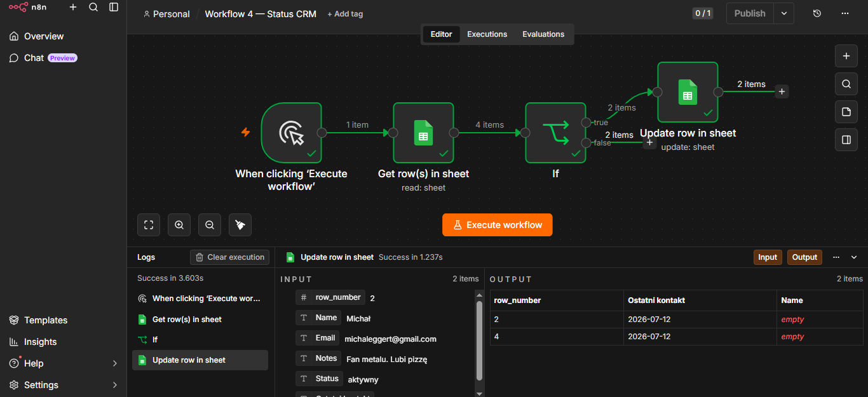Select log entry Get row(s) in sheet

pyautogui.click(x=200, y=320)
